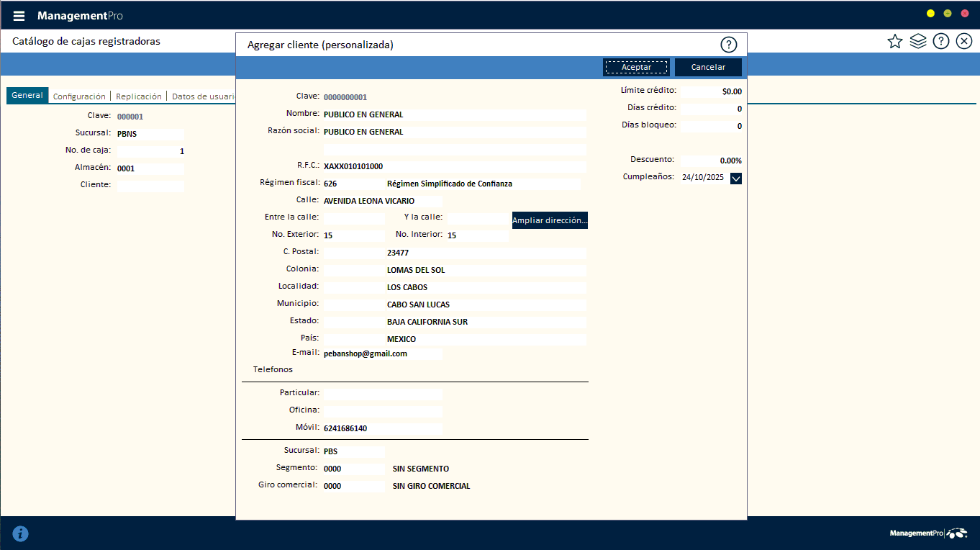The width and height of the screenshot is (980, 550).
Task: Open the Replicación tab
Action: [138, 96]
